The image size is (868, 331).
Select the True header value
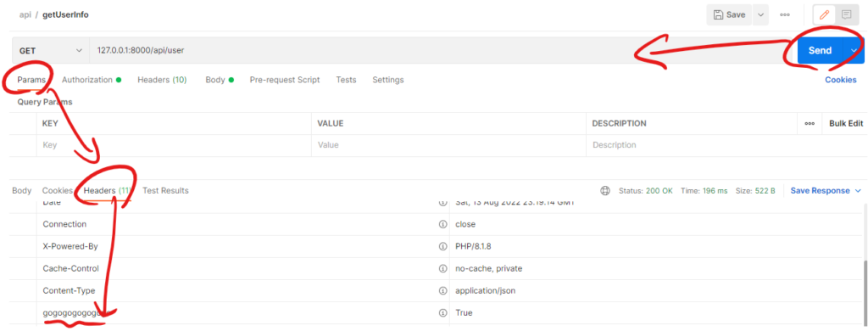(x=464, y=313)
